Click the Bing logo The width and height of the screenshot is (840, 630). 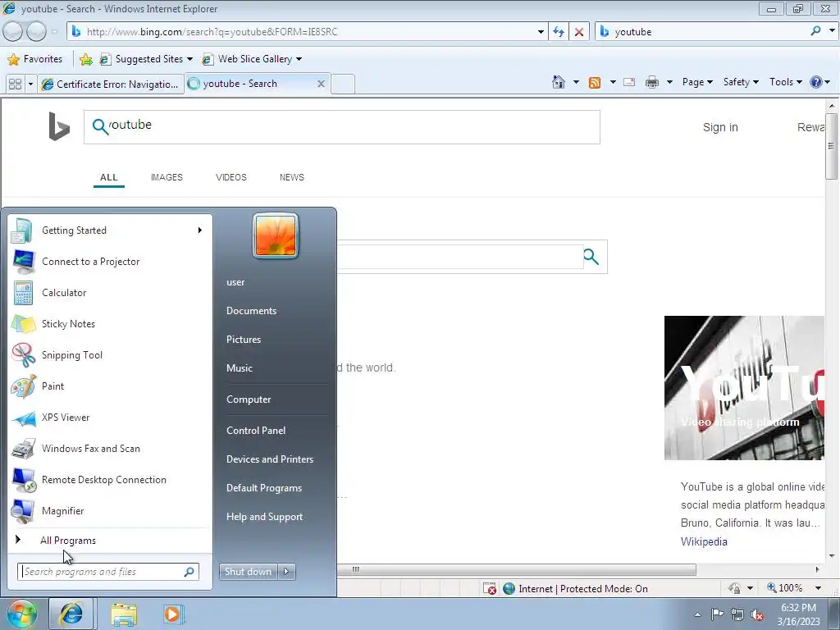click(x=59, y=126)
